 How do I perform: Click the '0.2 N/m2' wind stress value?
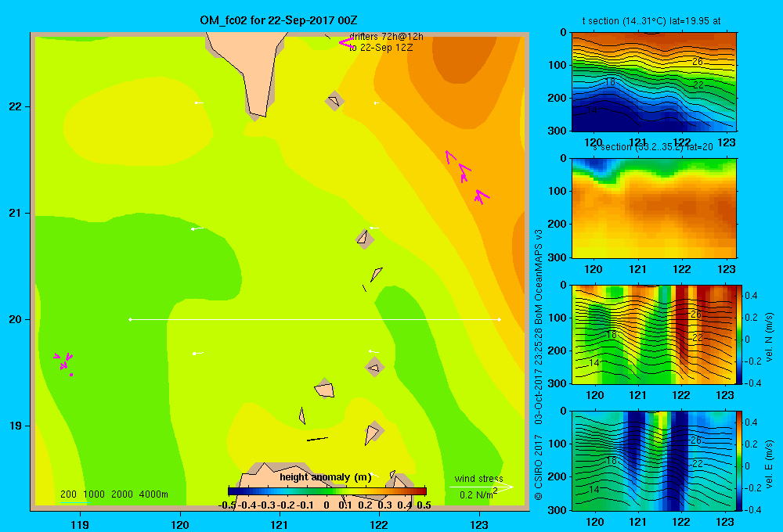[478, 494]
